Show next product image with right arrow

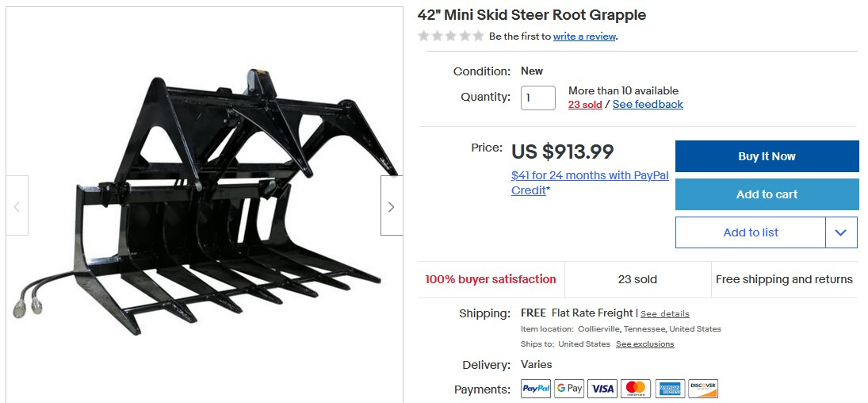pos(392,206)
